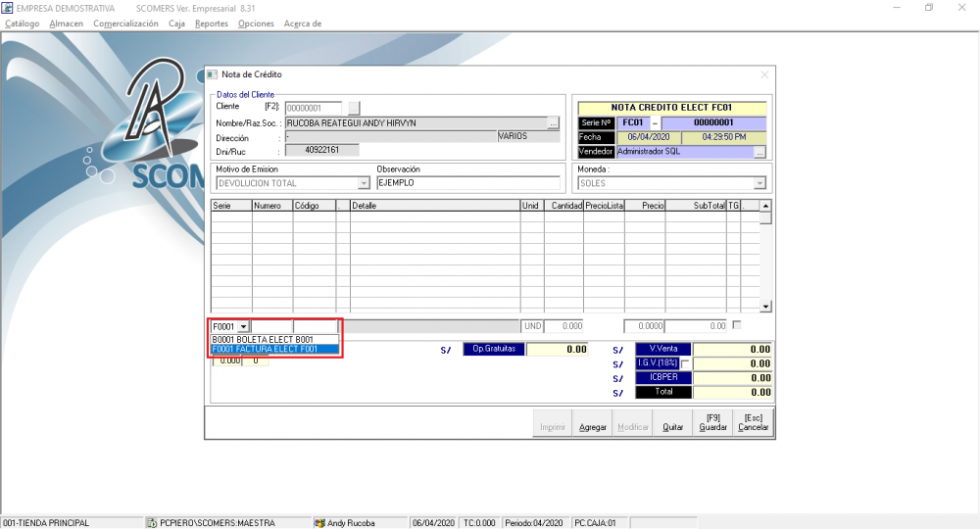Click TC:0.000 in status bar

point(479,523)
